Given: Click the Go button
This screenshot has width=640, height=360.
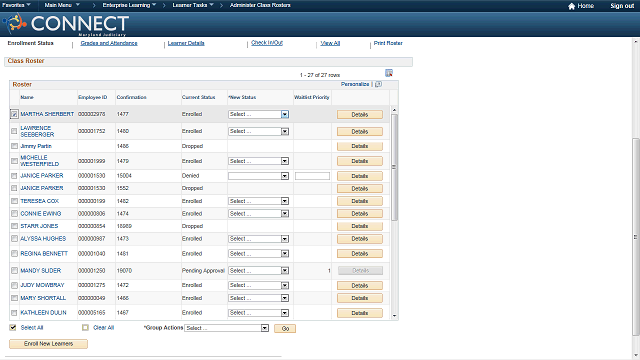Looking at the screenshot, I should 285,329.
